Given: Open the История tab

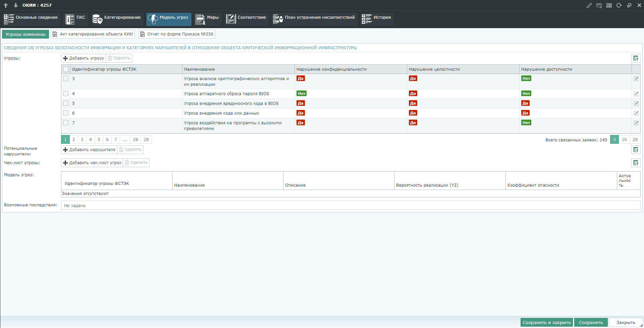Looking at the screenshot, I should point(377,19).
